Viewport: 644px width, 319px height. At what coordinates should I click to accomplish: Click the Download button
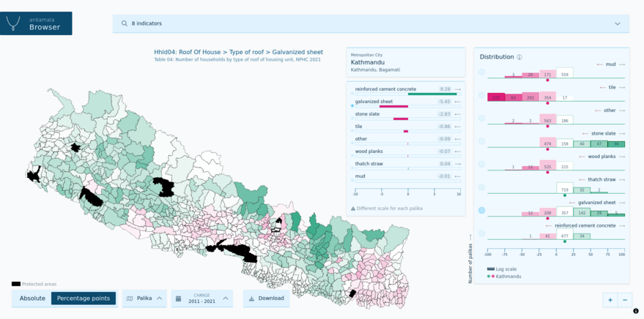tap(267, 299)
